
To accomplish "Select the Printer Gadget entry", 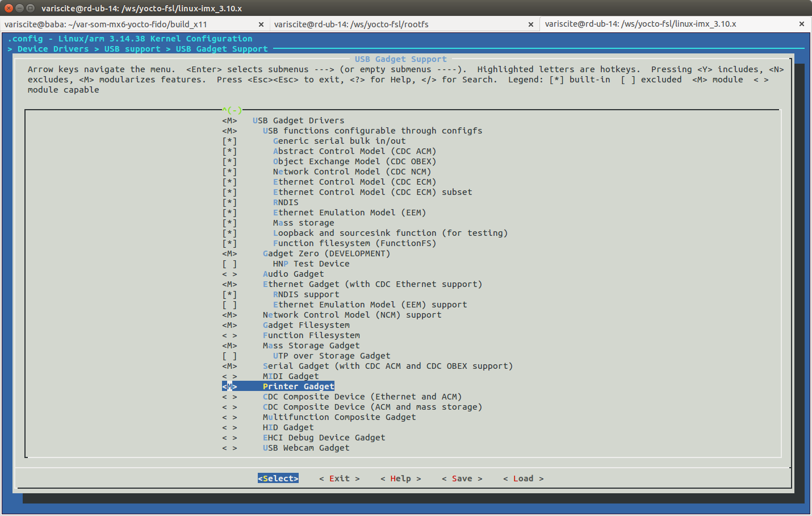I will [x=298, y=386].
